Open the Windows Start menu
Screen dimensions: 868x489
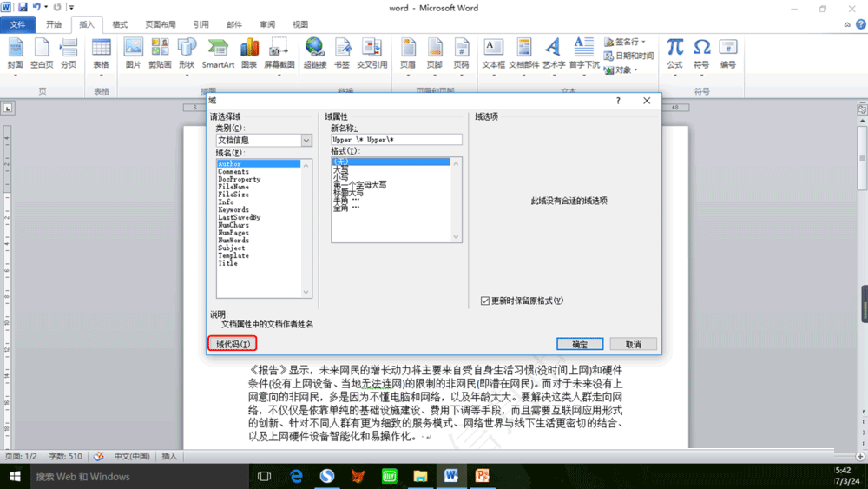coord(15,476)
